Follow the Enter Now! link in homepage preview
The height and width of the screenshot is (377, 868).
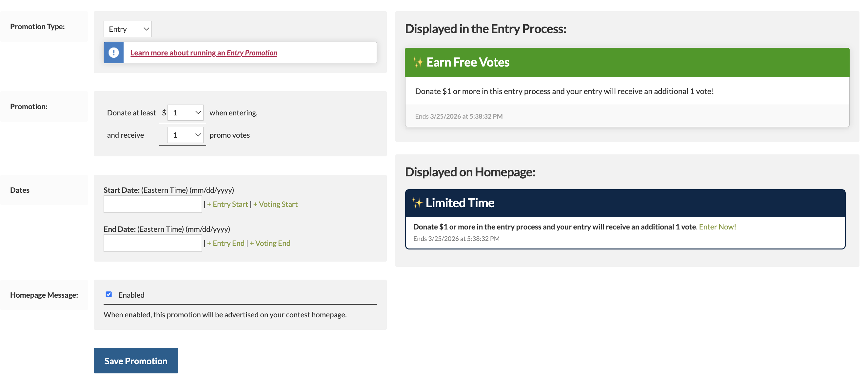718,227
